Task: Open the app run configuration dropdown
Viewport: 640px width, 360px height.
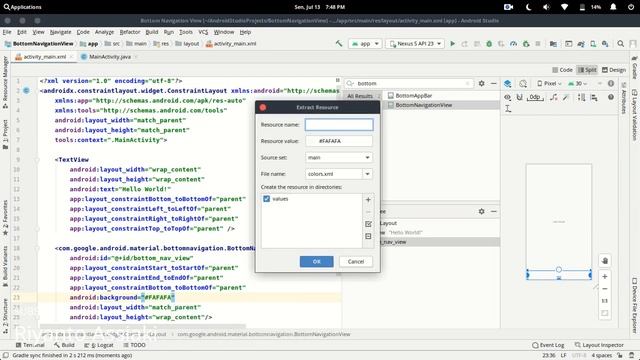Action: coord(365,44)
